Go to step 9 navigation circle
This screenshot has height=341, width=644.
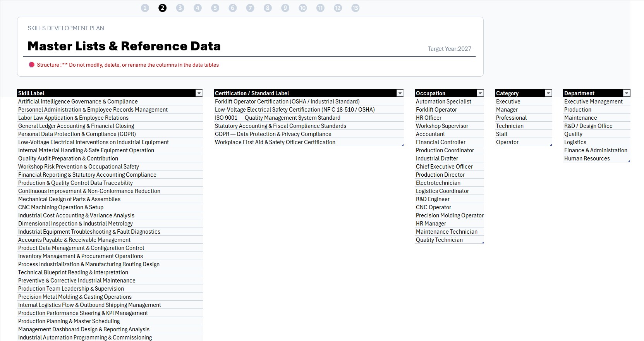pyautogui.click(x=285, y=8)
